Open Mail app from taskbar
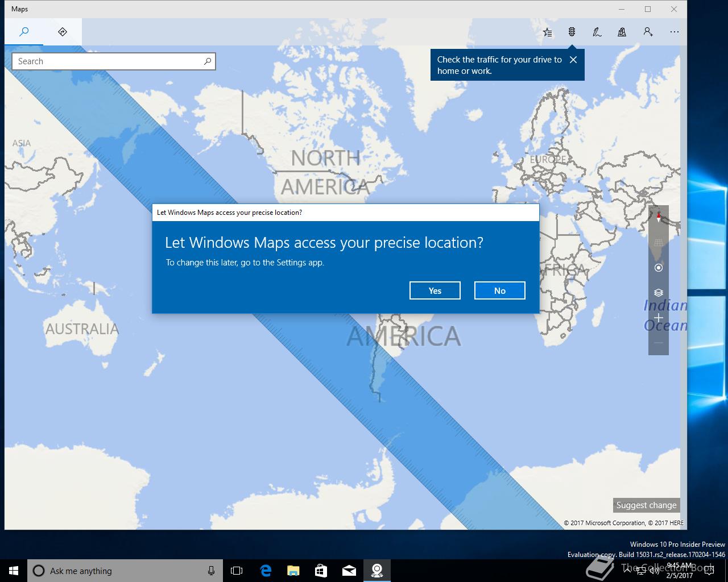728x582 pixels. pyautogui.click(x=349, y=571)
